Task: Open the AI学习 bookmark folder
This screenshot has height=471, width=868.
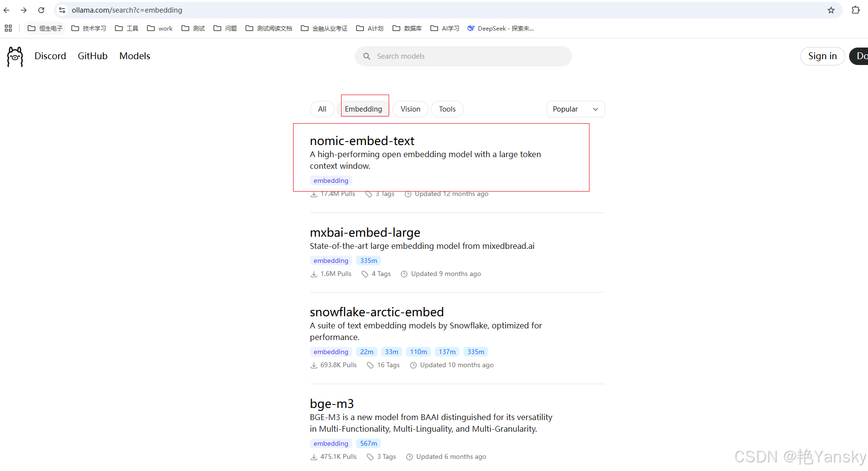Action: coord(445,28)
